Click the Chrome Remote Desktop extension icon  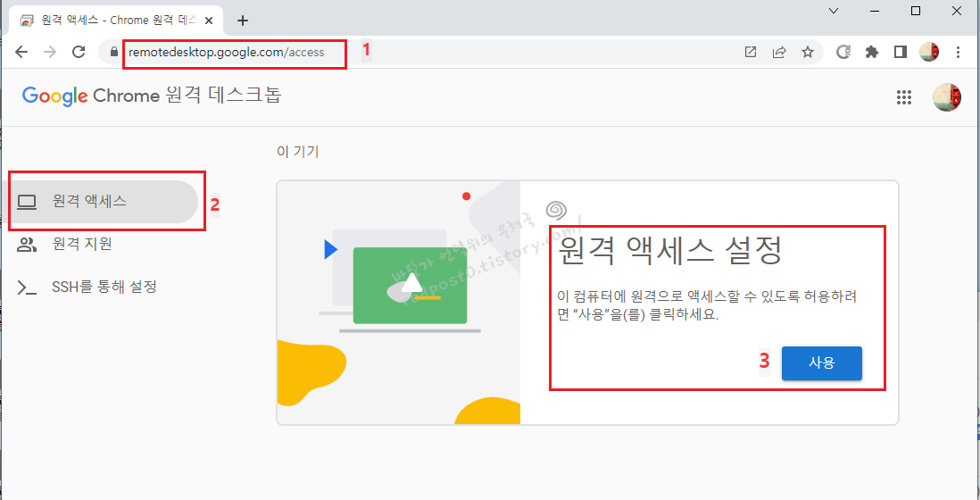tap(843, 53)
